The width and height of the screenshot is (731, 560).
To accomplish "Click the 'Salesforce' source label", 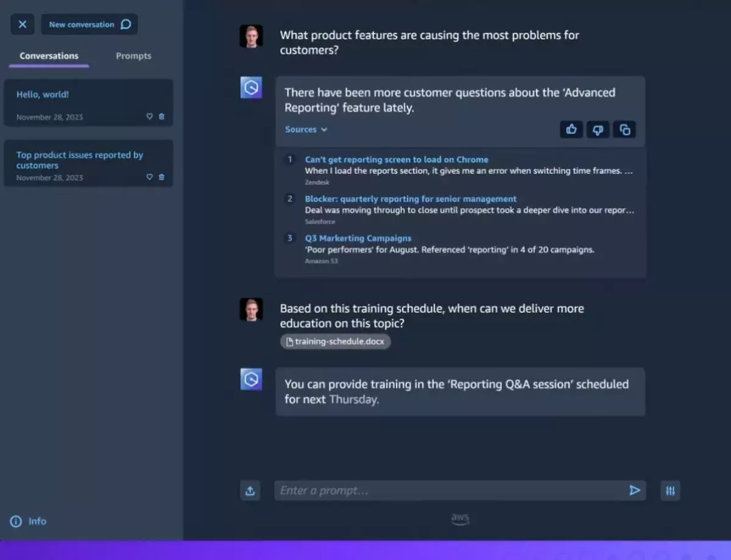I will [320, 222].
